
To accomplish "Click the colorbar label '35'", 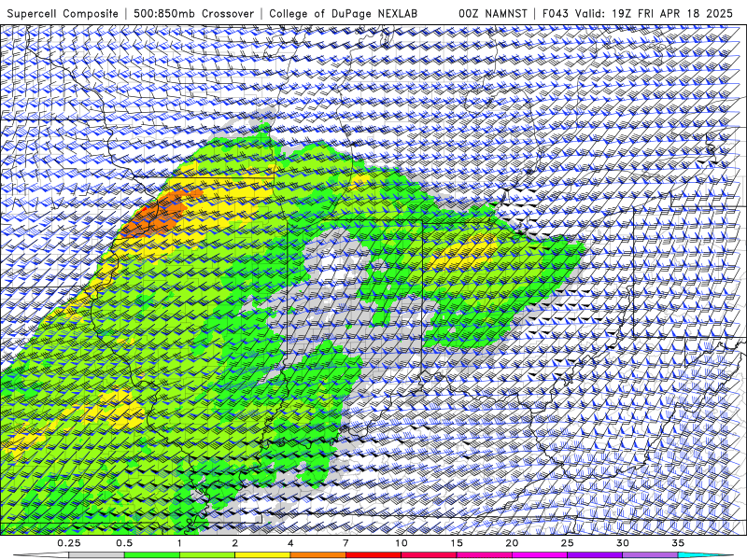I will [678, 543].
